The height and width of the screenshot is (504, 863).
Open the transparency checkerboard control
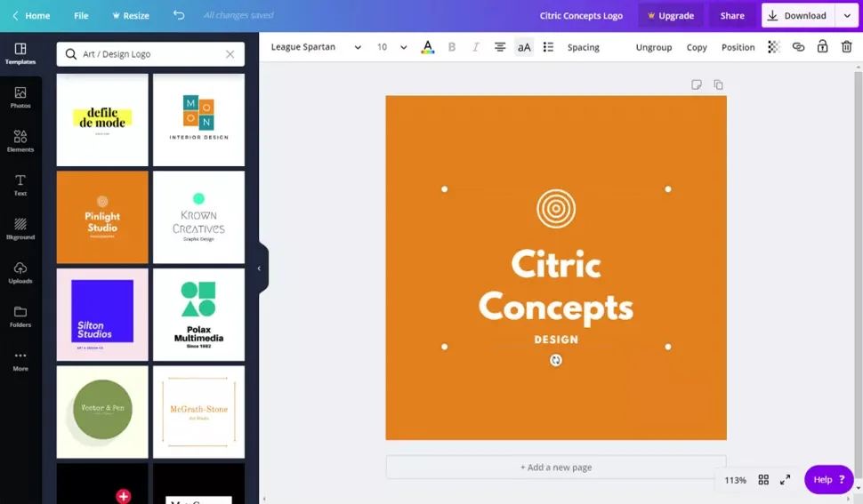(x=774, y=47)
